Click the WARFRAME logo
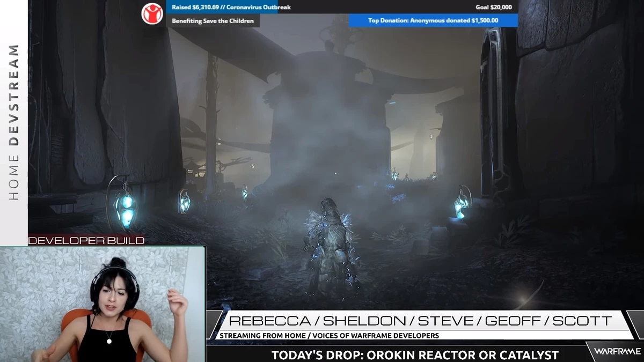This screenshot has height=362, width=644. (x=617, y=351)
